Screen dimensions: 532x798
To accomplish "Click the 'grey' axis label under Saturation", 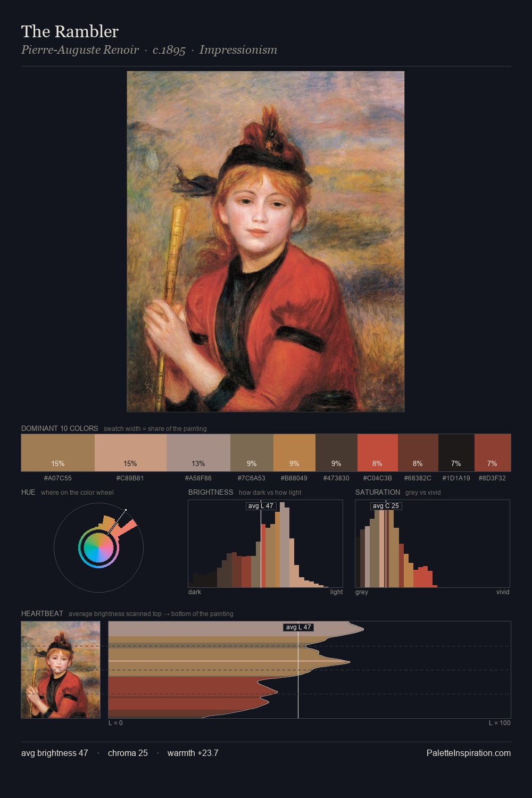I will point(362,592).
